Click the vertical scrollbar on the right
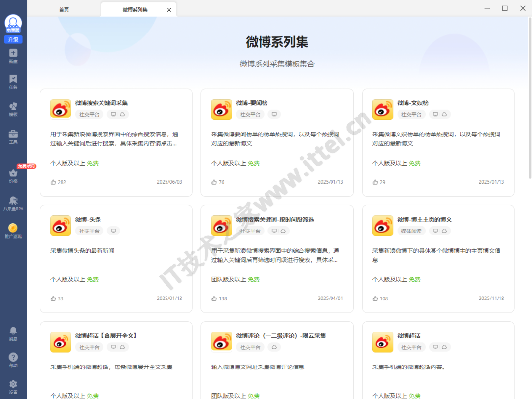 (530, 99)
